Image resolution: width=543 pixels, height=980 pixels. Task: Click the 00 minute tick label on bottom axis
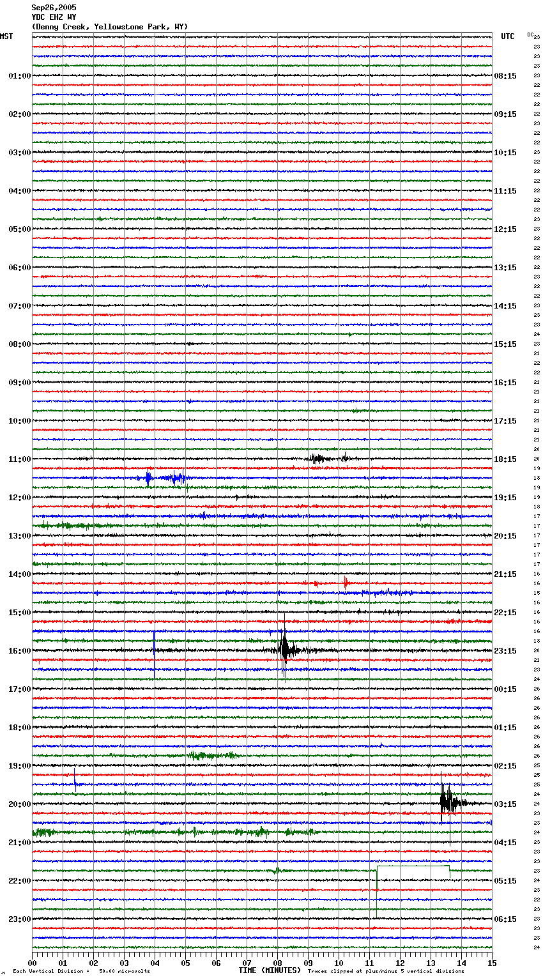[32, 963]
